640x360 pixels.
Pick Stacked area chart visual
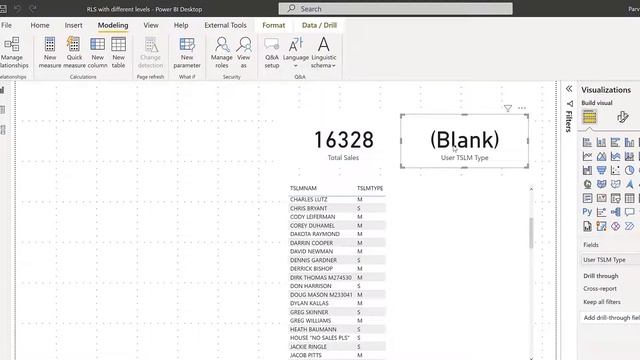(616, 156)
